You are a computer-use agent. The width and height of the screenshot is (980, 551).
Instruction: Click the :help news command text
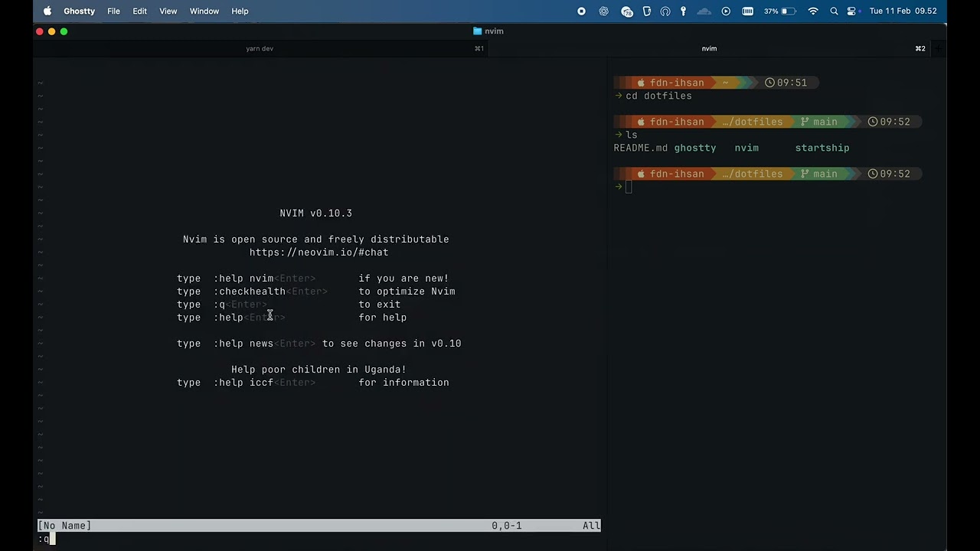243,344
